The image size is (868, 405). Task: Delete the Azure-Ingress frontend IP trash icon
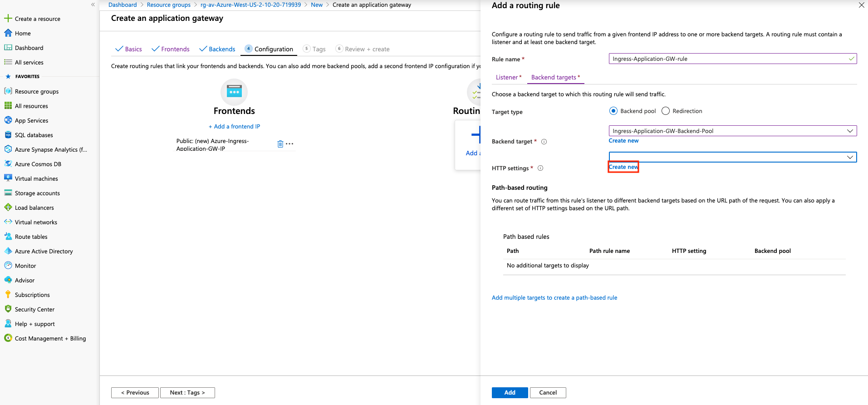click(280, 144)
